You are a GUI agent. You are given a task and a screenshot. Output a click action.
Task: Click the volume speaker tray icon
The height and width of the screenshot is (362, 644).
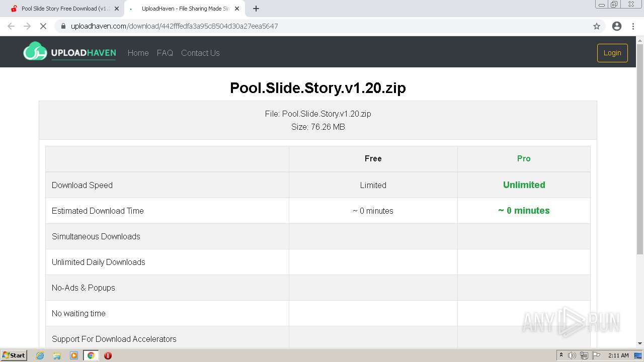click(x=572, y=355)
